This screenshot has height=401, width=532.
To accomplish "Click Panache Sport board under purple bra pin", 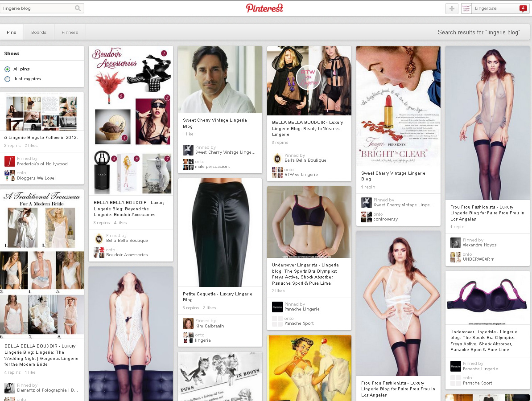I will click(478, 383).
